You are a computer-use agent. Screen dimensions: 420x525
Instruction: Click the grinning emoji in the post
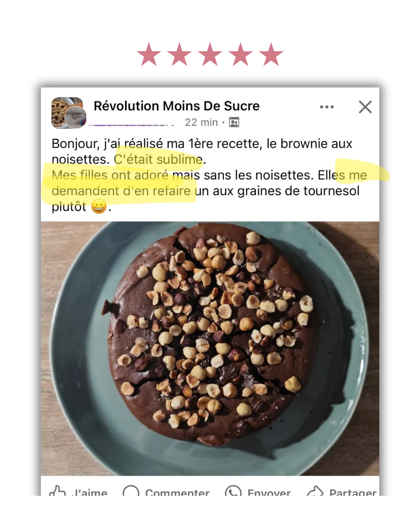tap(99, 206)
